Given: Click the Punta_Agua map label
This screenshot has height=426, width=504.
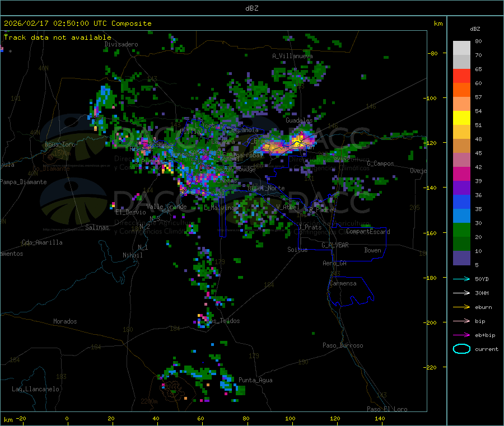Looking at the screenshot, I should click(x=255, y=380).
